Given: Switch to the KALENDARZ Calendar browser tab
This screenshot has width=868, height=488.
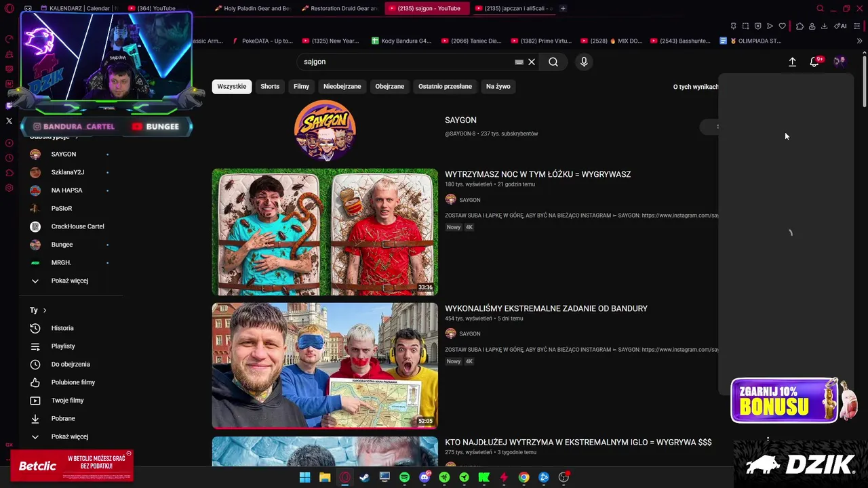Looking at the screenshot, I should [79, 8].
